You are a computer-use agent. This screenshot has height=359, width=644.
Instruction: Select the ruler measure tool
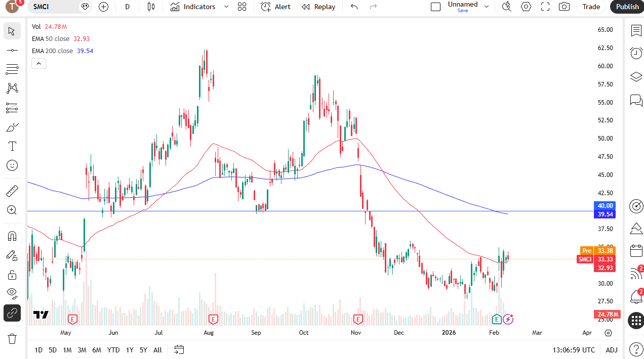coord(12,191)
